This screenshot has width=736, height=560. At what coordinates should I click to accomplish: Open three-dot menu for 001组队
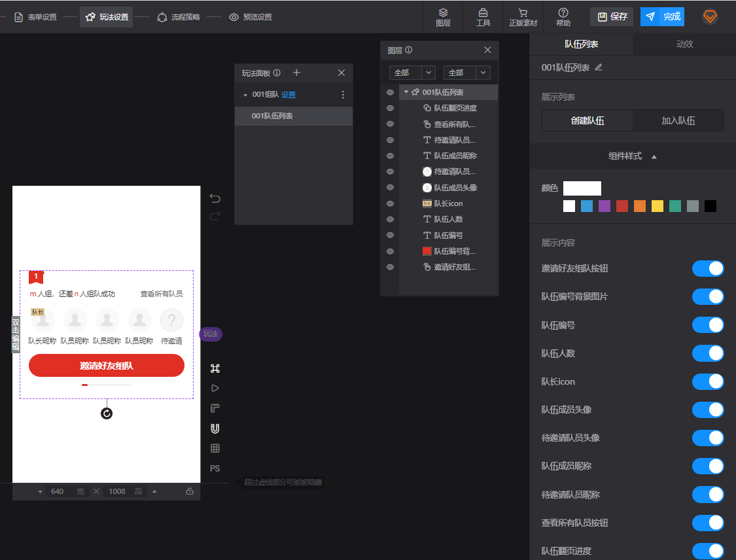[x=343, y=95]
